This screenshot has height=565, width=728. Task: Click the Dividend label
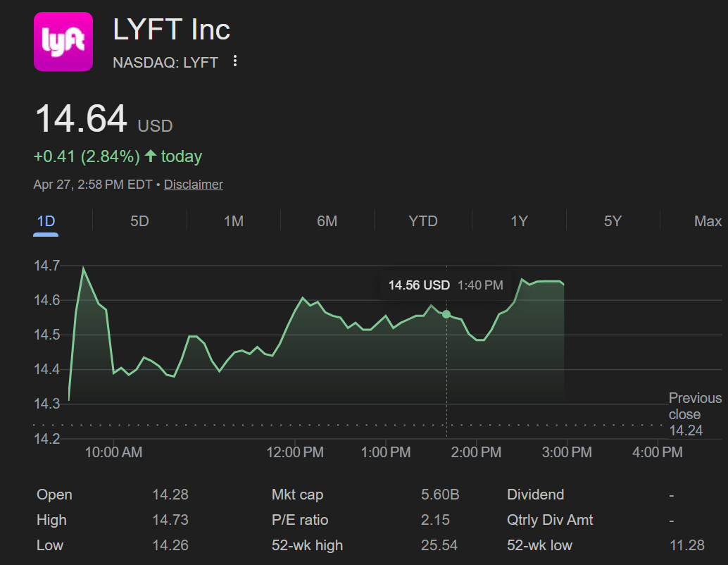click(535, 495)
